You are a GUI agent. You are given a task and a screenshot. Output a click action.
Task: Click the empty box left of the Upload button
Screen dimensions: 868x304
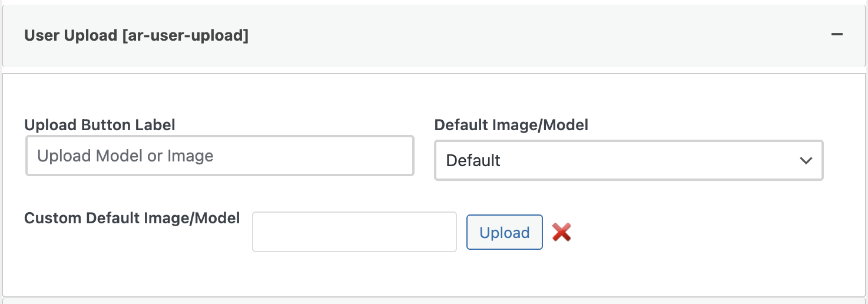pyautogui.click(x=354, y=232)
